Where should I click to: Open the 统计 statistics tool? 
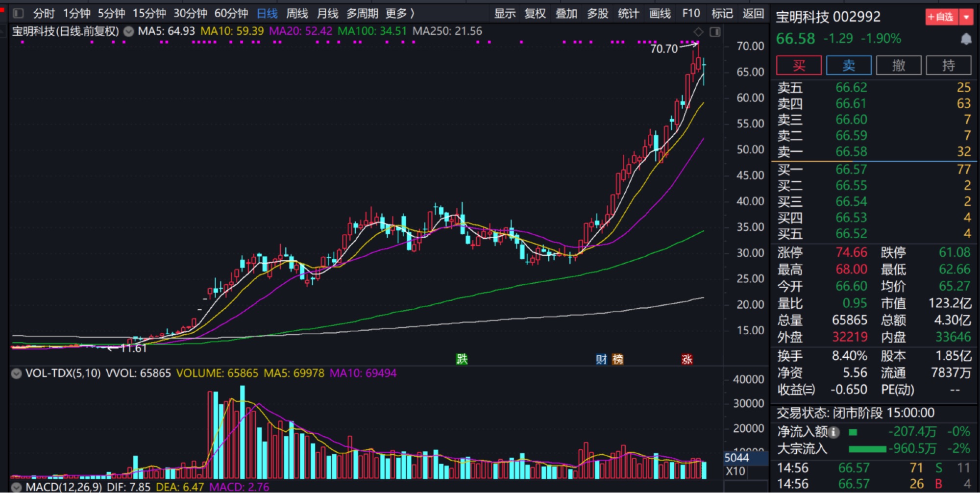pyautogui.click(x=629, y=13)
